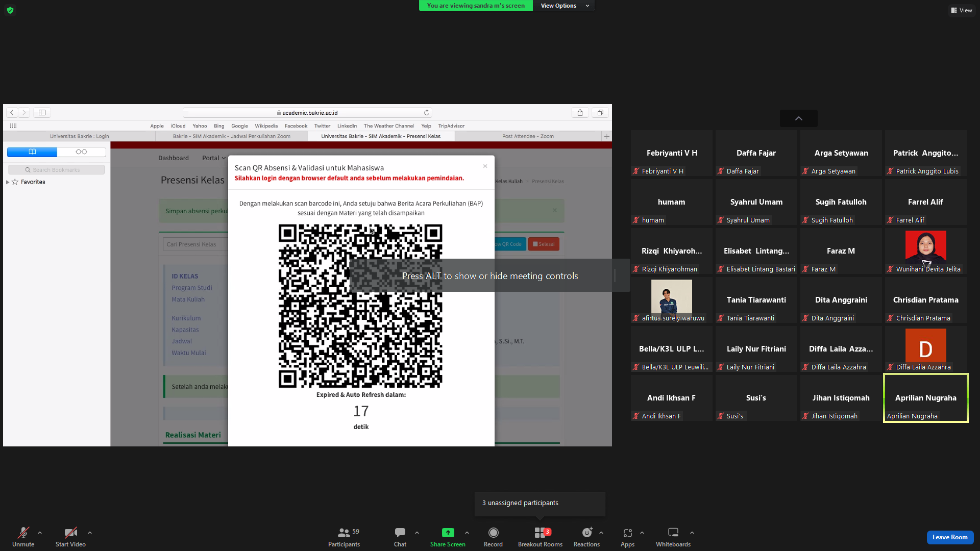Screen dimensions: 980x551
Task: Open the View layout menu
Action: [962, 10]
